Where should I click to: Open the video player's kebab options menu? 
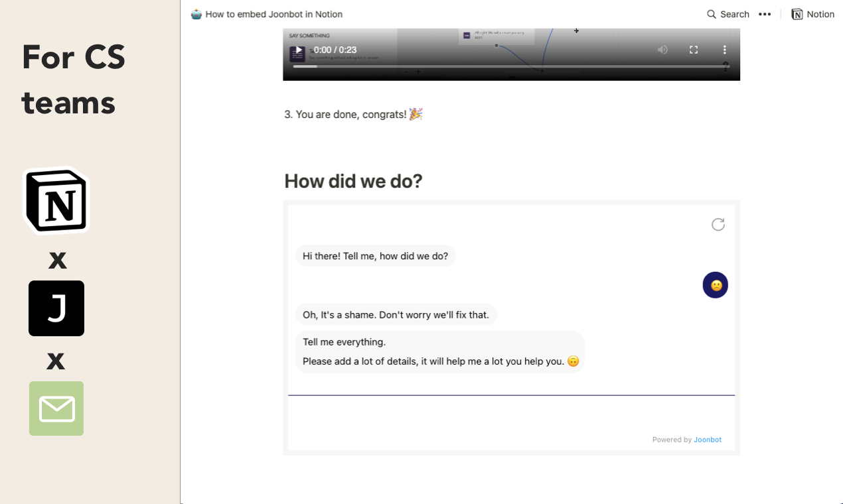(725, 49)
